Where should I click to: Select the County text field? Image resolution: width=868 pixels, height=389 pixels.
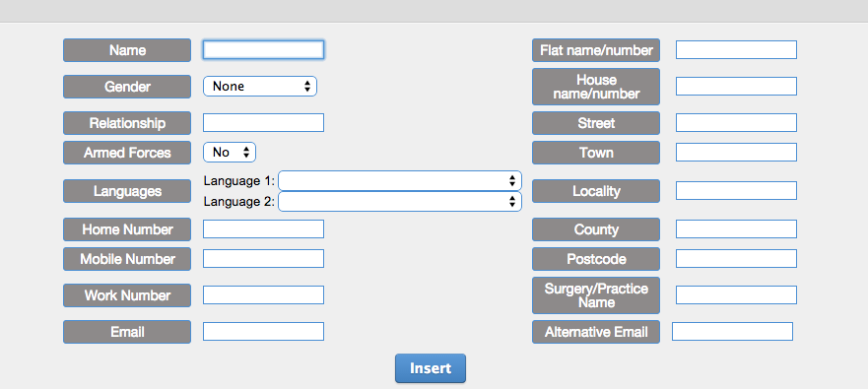tap(736, 229)
